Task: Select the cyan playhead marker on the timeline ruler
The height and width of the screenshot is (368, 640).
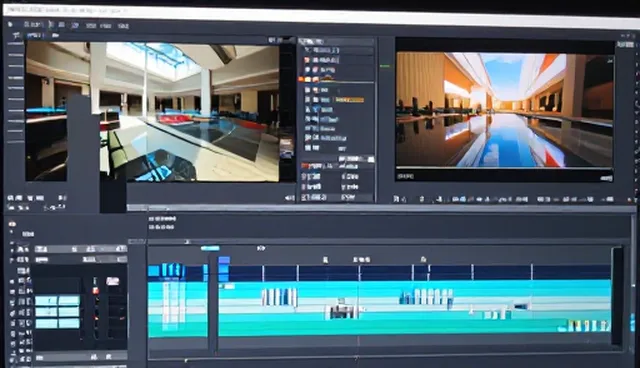Action: click(210, 248)
